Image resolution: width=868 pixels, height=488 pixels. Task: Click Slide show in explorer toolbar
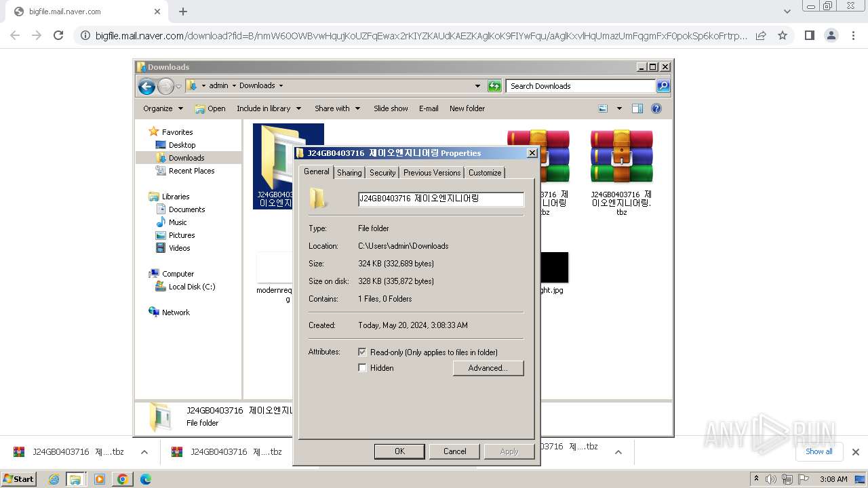point(391,108)
